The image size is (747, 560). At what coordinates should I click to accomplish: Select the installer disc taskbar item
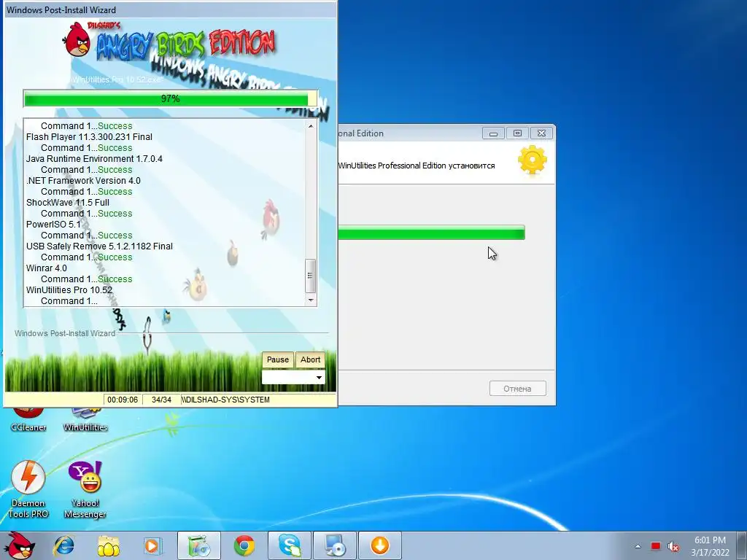click(x=334, y=545)
